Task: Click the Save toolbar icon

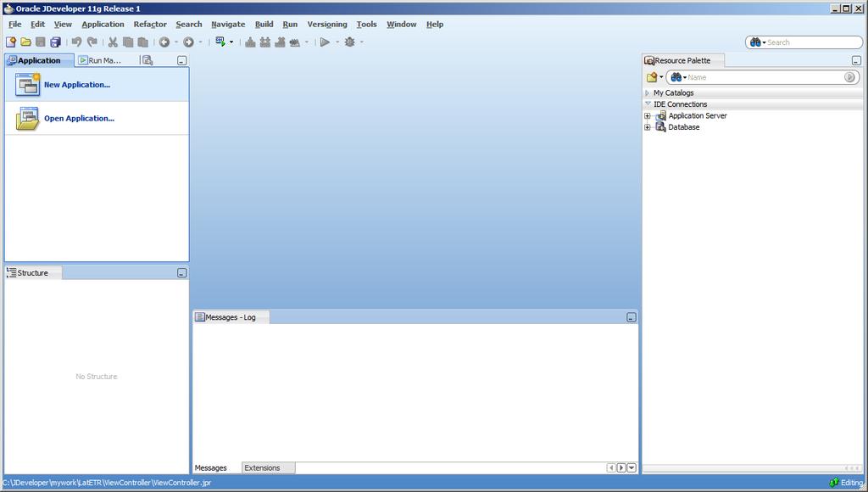Action: click(41, 42)
